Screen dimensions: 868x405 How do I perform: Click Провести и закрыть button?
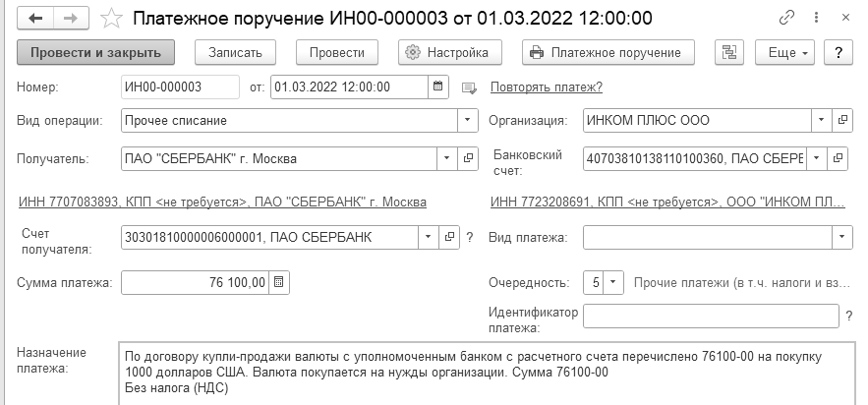click(96, 52)
